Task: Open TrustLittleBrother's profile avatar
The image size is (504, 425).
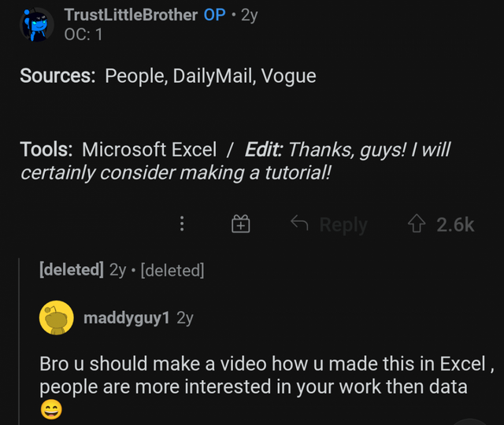Action: [x=35, y=24]
